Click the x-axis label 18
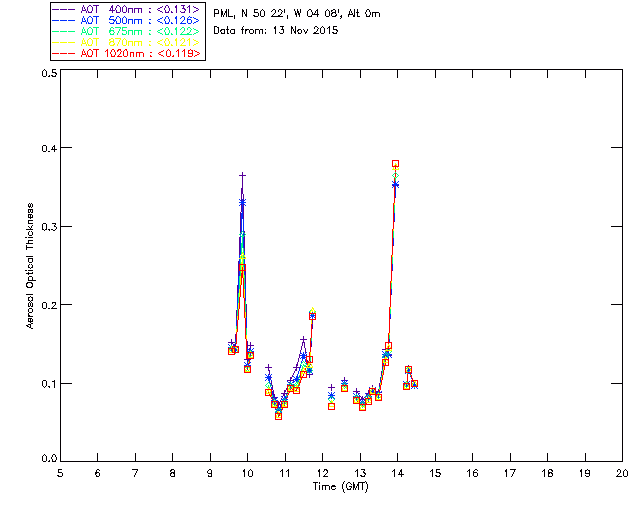This screenshot has height=512, width=640. click(547, 473)
